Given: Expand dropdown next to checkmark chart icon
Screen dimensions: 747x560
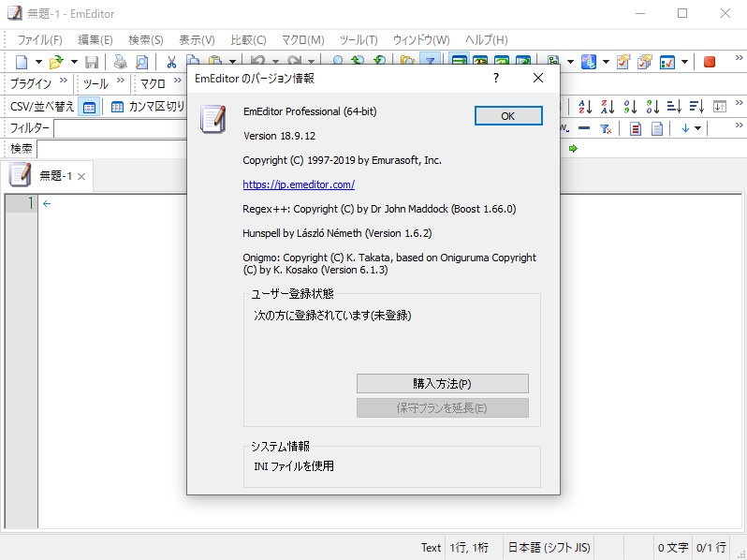Looking at the screenshot, I should tap(684, 62).
